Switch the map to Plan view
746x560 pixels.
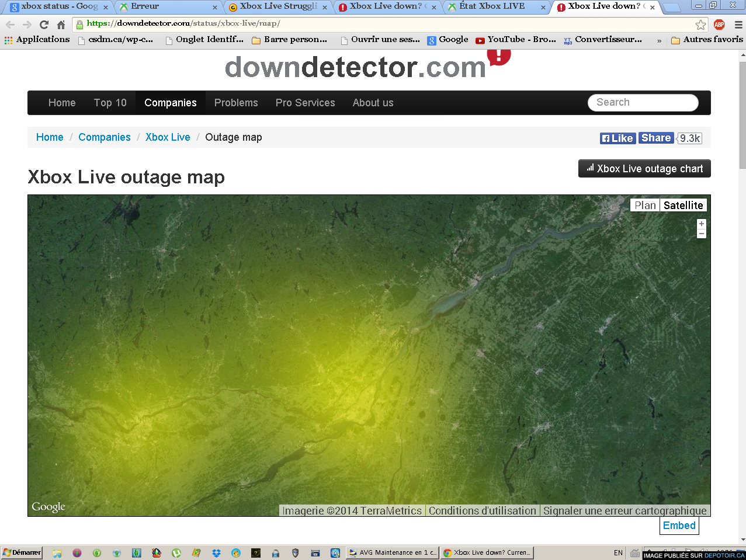click(x=646, y=206)
